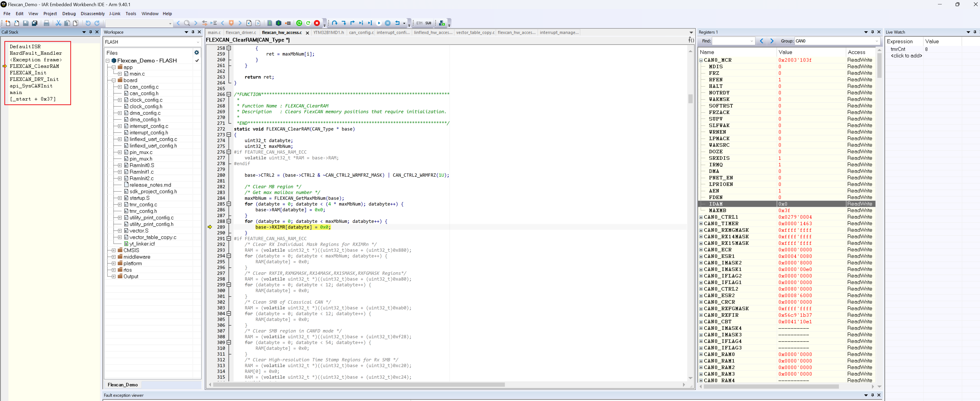Pause execution with the Break icon
Screen dimensions: 980x401
tap(388, 23)
